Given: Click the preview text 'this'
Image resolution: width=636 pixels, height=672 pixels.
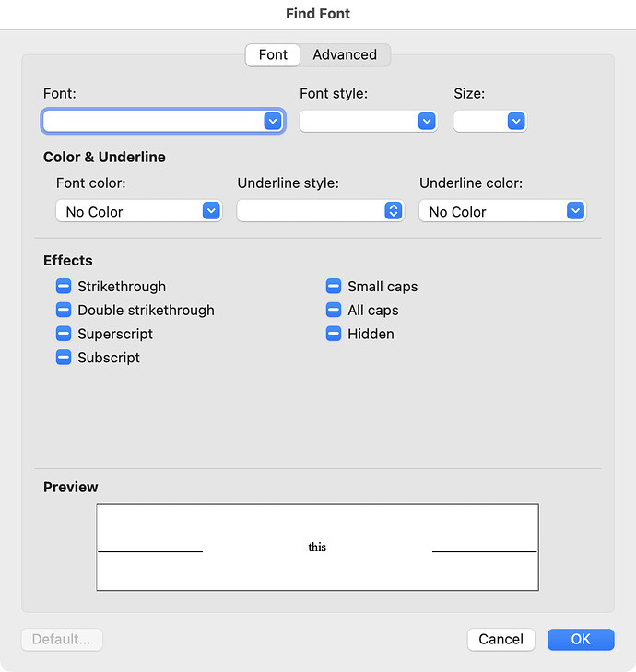Looking at the screenshot, I should (317, 547).
